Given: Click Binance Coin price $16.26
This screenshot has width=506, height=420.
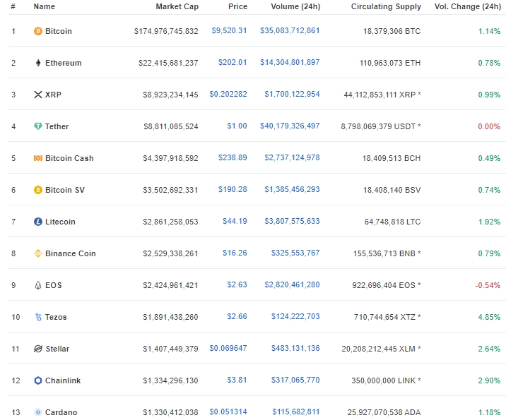Looking at the screenshot, I should click(x=235, y=253).
